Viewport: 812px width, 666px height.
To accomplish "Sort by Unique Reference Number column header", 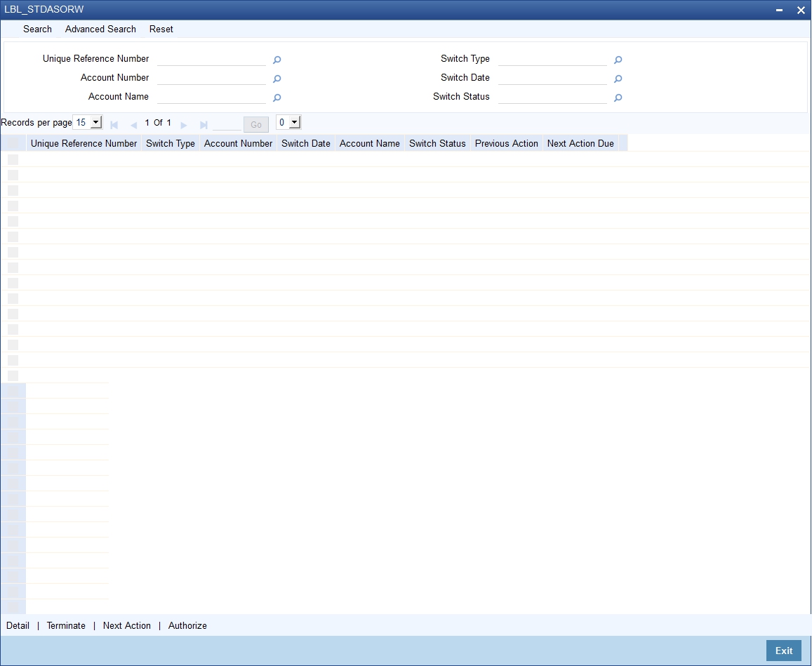I will (x=84, y=143).
